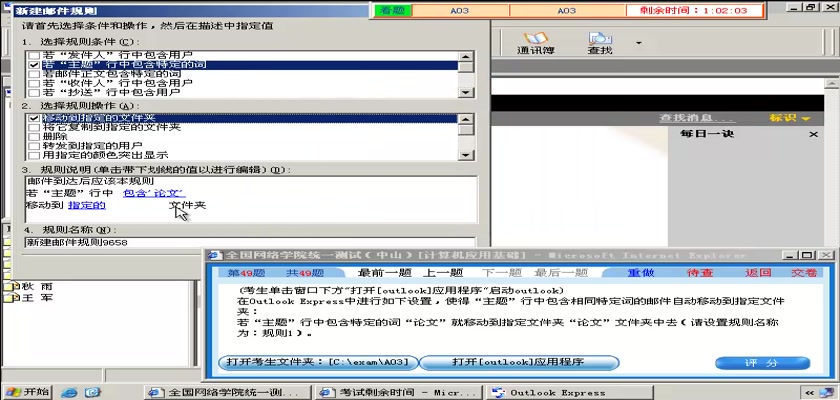Check the 用指定的颜色突出显示 action
This screenshot has width=840, height=400.
[x=34, y=155]
